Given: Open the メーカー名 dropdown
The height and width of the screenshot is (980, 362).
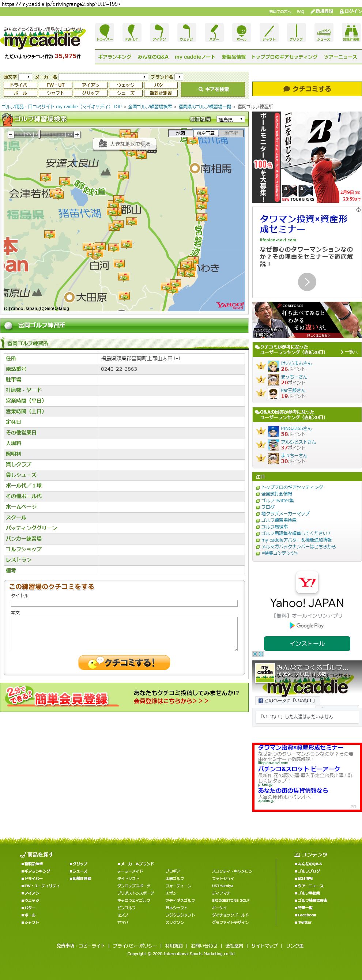Looking at the screenshot, I should [x=103, y=77].
